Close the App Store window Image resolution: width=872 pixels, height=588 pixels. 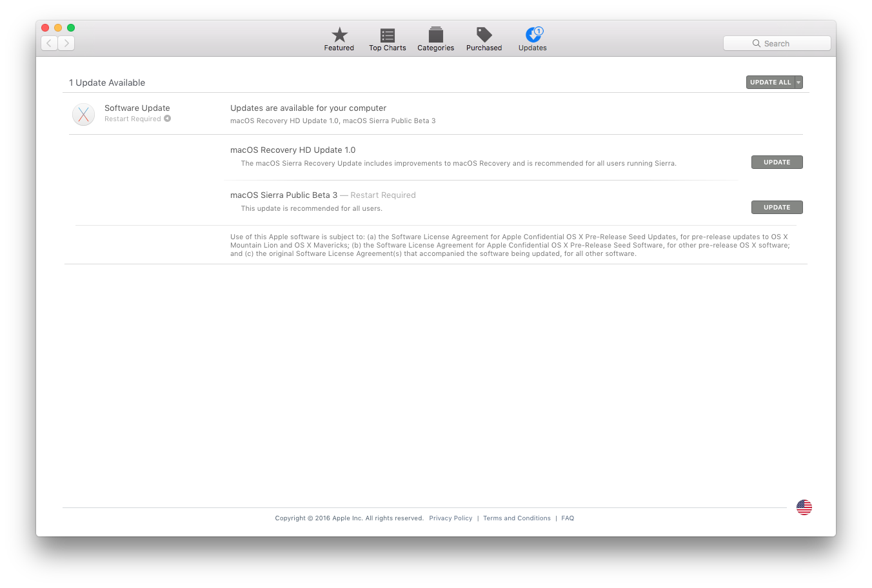pos(45,28)
